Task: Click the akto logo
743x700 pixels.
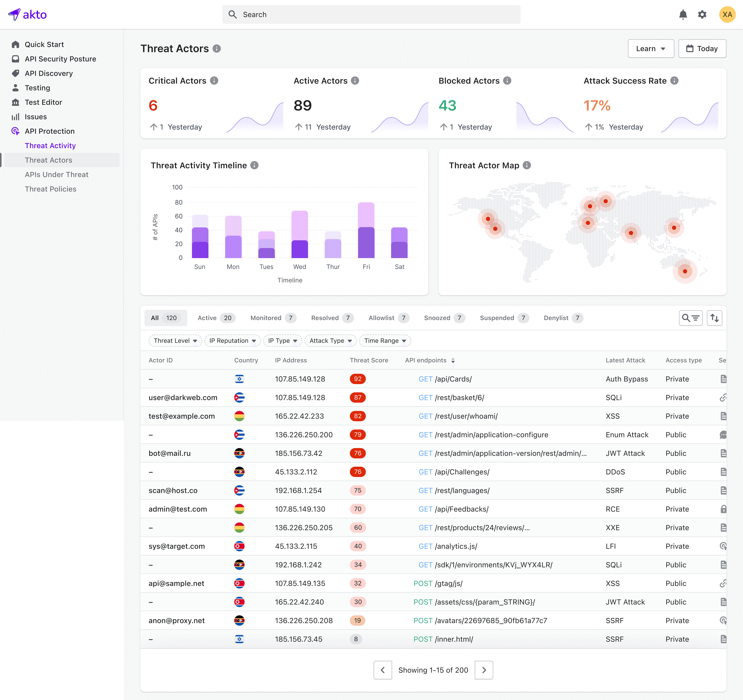Action: [27, 15]
